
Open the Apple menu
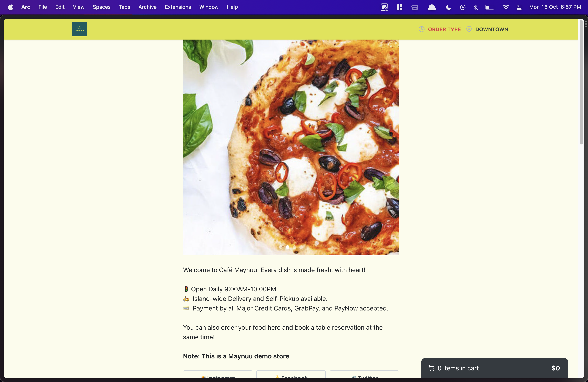[x=11, y=7]
